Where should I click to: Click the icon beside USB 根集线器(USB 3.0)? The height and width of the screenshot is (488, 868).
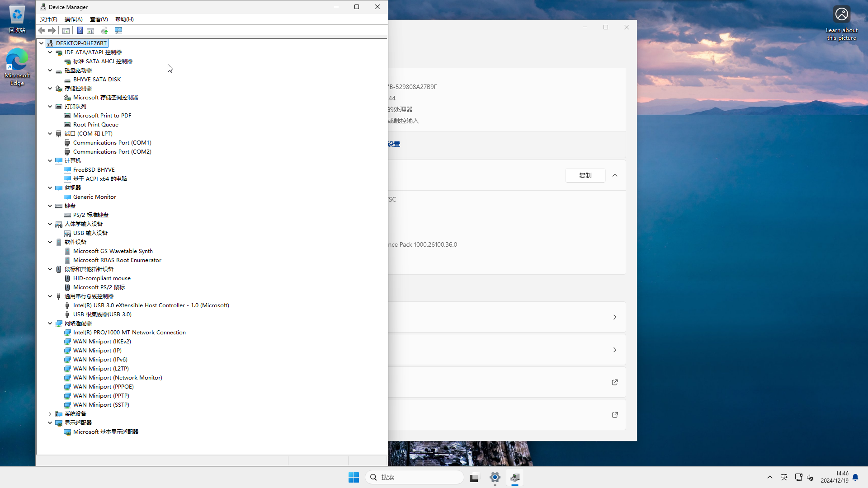(67, 314)
